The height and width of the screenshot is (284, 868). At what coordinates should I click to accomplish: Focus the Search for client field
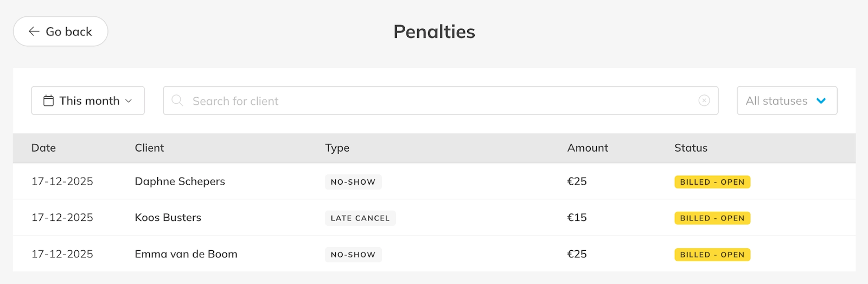tap(434, 101)
